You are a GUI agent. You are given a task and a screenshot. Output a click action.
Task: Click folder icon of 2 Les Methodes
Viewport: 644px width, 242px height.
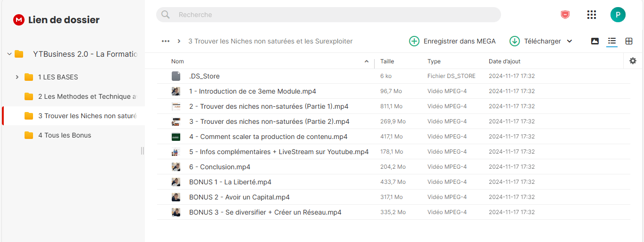point(29,96)
